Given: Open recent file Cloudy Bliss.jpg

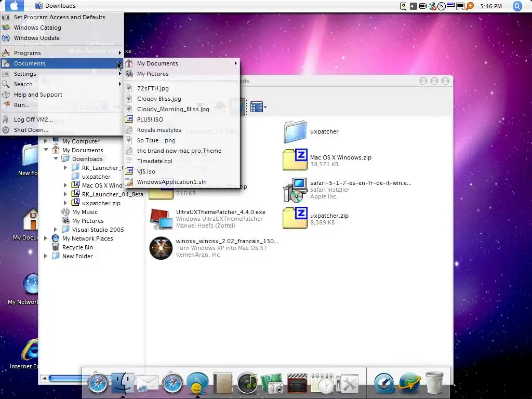Looking at the screenshot, I should pos(182,99).
